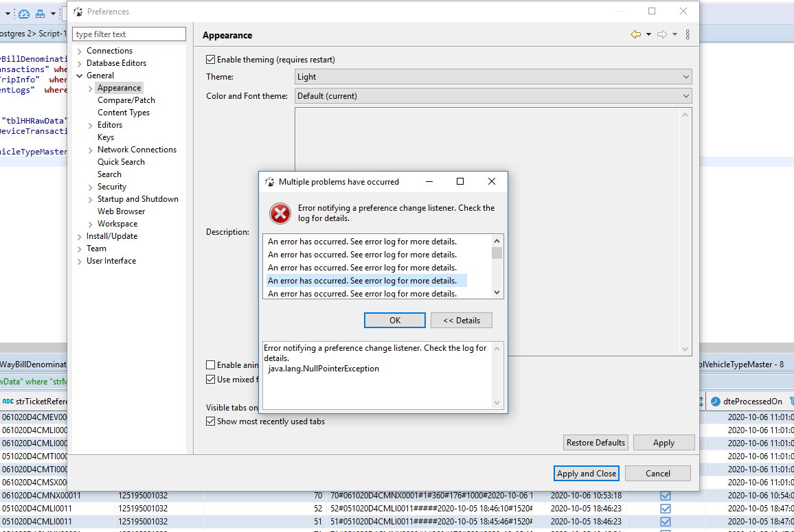This screenshot has width=794, height=532.
Task: Open the Theme dropdown showing Light
Action: point(685,76)
